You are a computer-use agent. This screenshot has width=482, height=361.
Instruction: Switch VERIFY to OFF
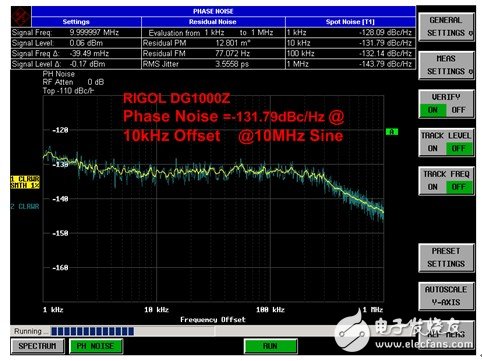pos(458,110)
